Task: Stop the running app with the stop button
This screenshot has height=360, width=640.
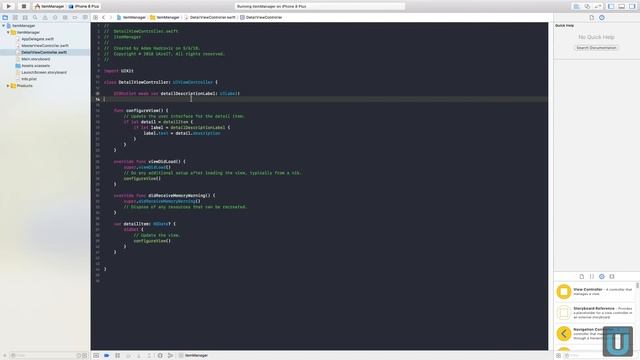Action: click(24, 6)
